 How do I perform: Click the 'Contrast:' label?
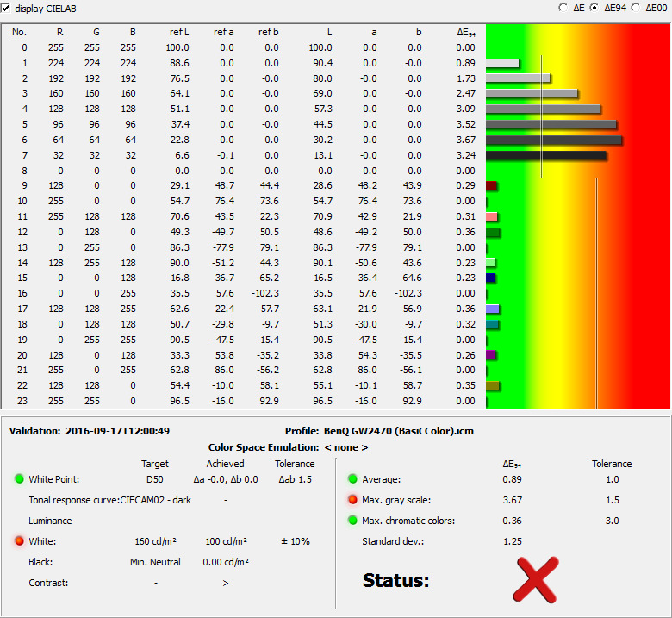pos(48,583)
